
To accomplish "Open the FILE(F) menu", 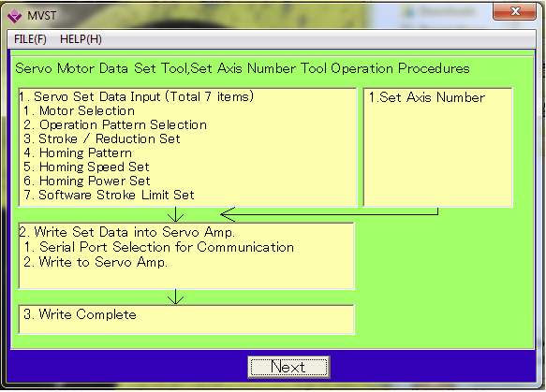I will [30, 39].
